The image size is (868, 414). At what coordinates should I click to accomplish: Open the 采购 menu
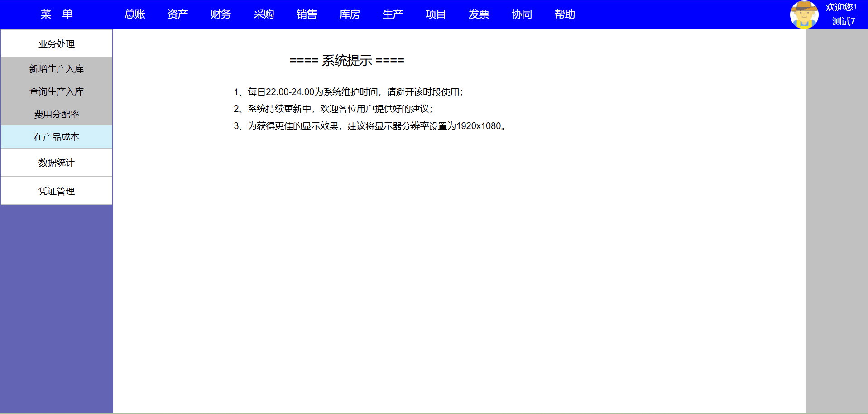pyautogui.click(x=264, y=14)
